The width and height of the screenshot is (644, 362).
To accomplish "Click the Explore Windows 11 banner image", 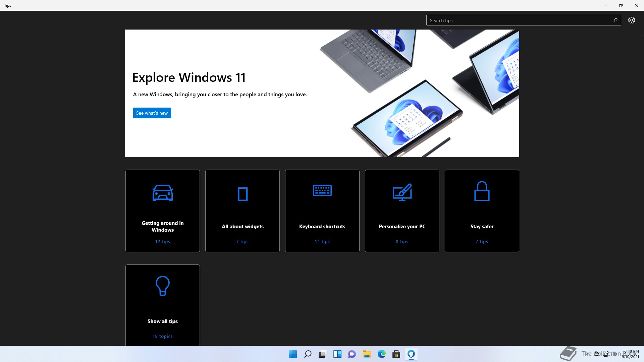I will pos(419,93).
